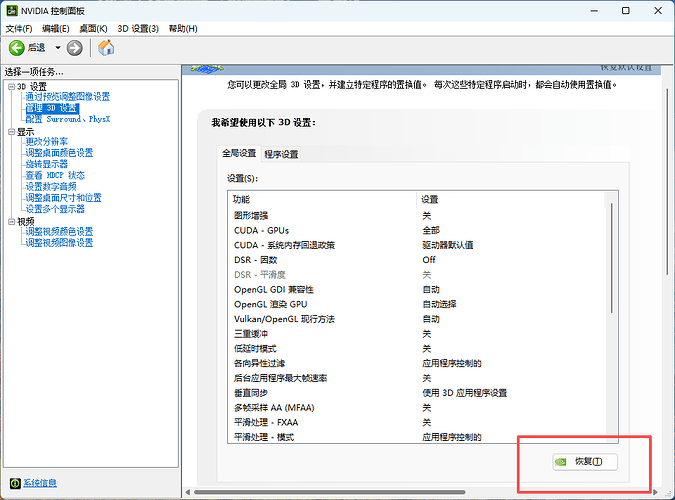The height and width of the screenshot is (500, 675).
Task: Click the right page vertical scrollbar
Action: (667, 181)
